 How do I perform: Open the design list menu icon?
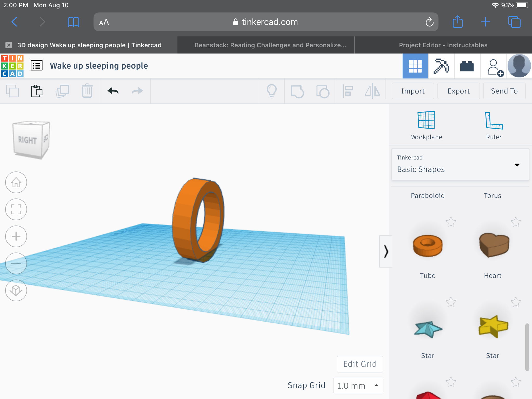pos(37,66)
